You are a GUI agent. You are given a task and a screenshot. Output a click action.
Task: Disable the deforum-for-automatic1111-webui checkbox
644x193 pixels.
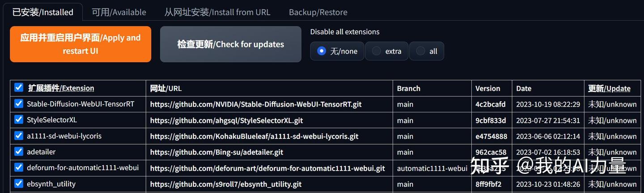coord(19,167)
